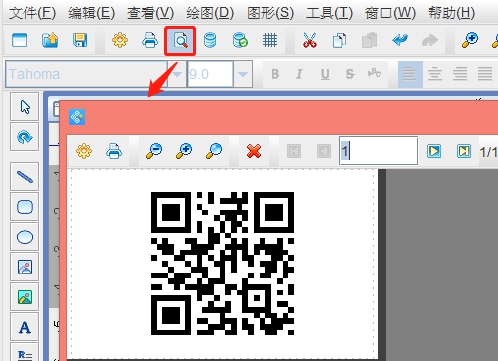Select the arrow pointer tool
The height and width of the screenshot is (361, 498).
25,107
